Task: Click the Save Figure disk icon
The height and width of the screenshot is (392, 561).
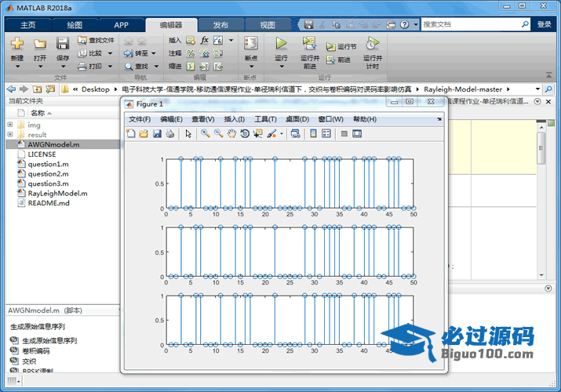Action: 157,134
